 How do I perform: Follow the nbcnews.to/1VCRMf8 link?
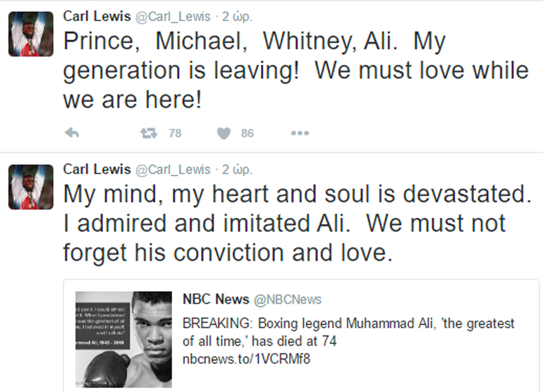[246, 359]
